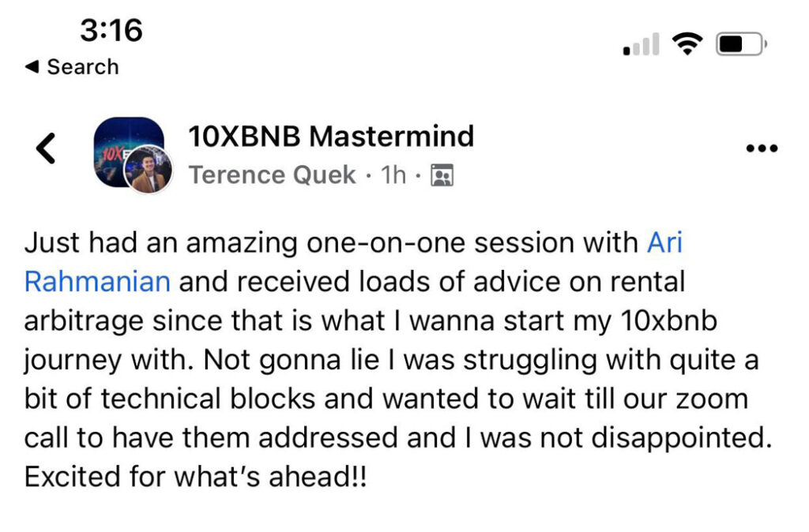Tap the cellular signal bars icon

coord(641,45)
